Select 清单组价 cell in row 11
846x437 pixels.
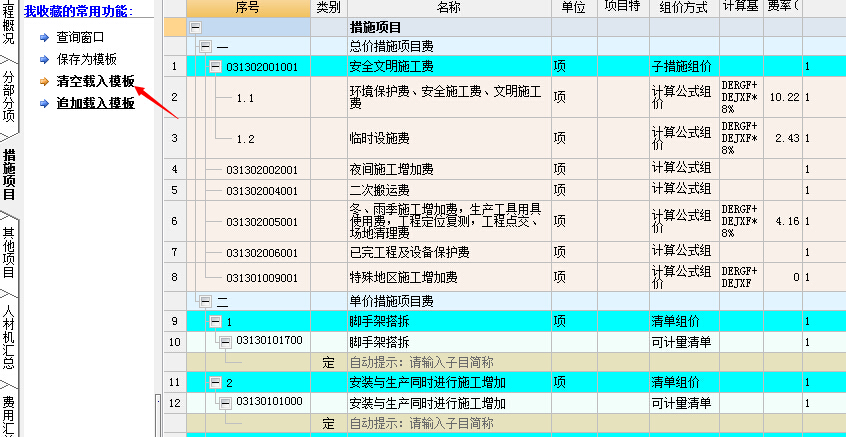684,383
